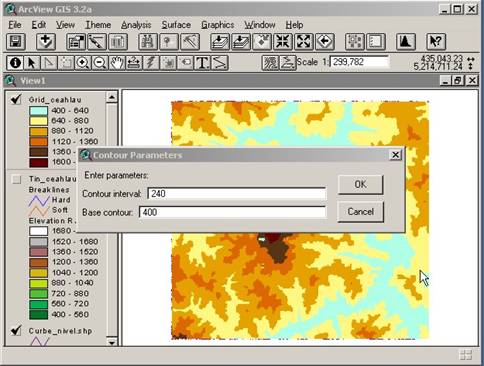
Task: Enable the Tin_ceahlau theme checkbox
Action: pos(16,179)
